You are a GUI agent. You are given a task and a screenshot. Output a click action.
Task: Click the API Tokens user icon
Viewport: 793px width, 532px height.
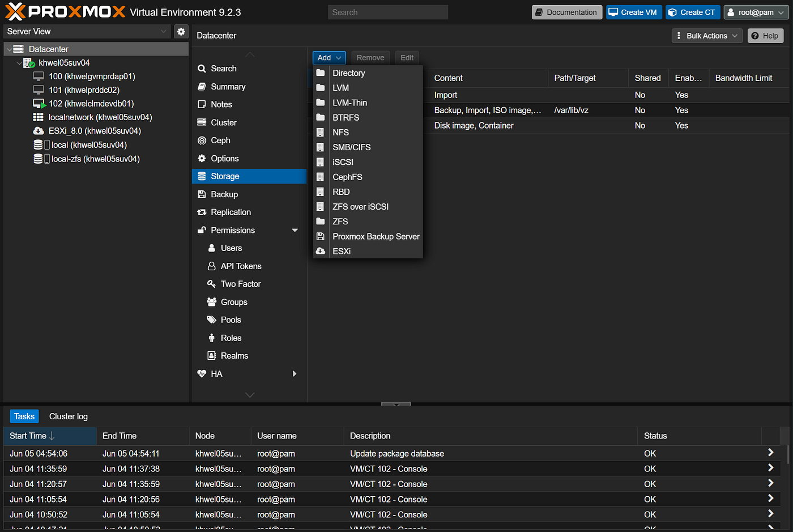tap(212, 266)
